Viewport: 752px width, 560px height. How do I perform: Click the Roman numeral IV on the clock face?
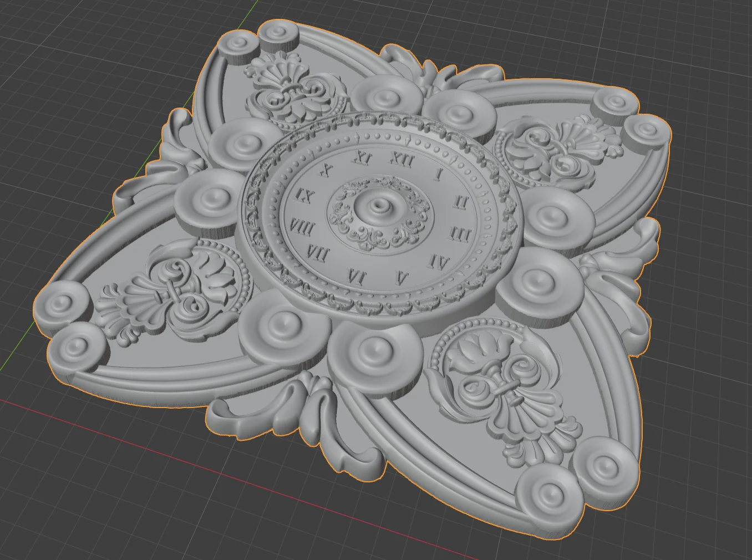439,263
